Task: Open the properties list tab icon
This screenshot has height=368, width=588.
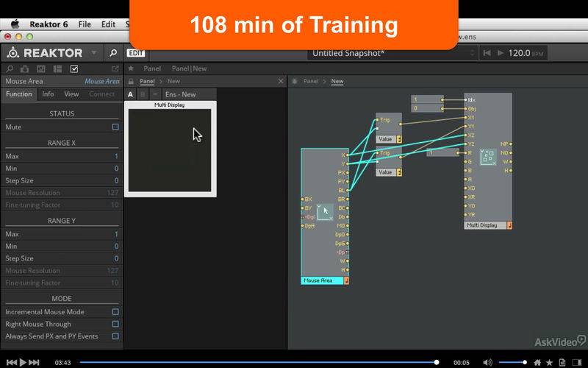Action: [57, 68]
